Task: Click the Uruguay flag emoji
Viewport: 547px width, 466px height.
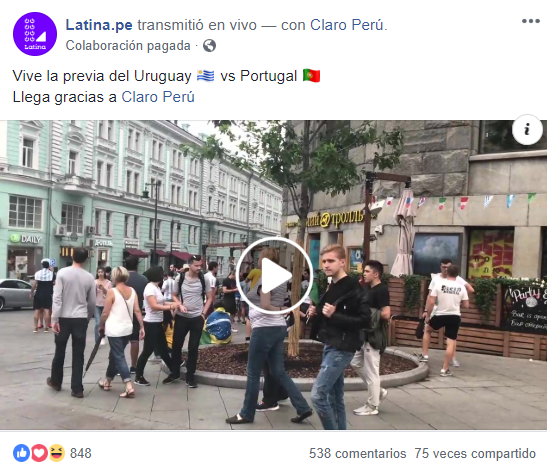Action: [205, 76]
